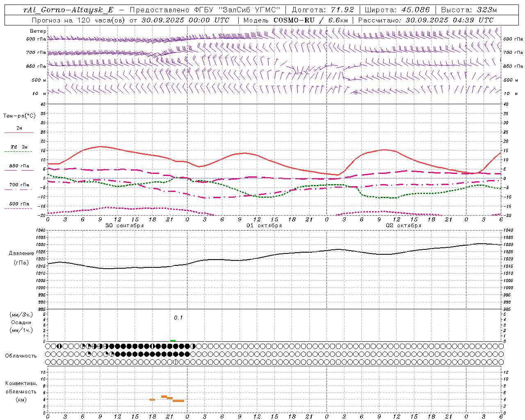Image resolution: width=525 pixels, height=420 pixels.
Task: Click the orange convective bar at 18 hours
Action: pyautogui.click(x=152, y=399)
